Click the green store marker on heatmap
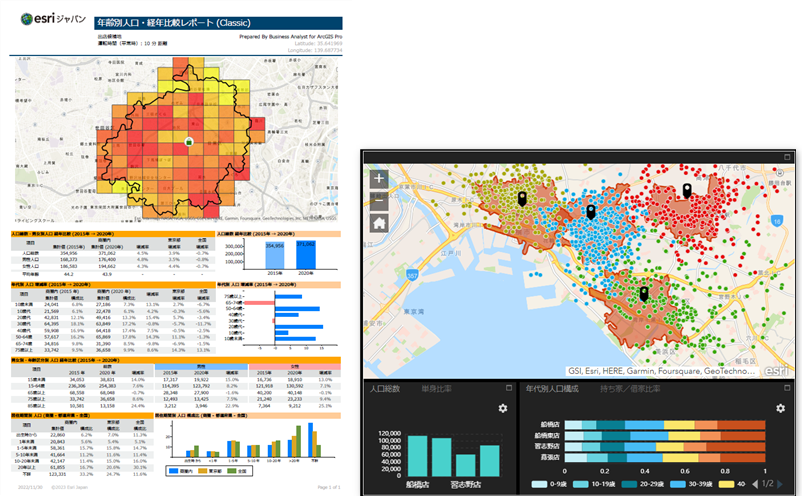This screenshot has height=496, width=802. pyautogui.click(x=188, y=144)
